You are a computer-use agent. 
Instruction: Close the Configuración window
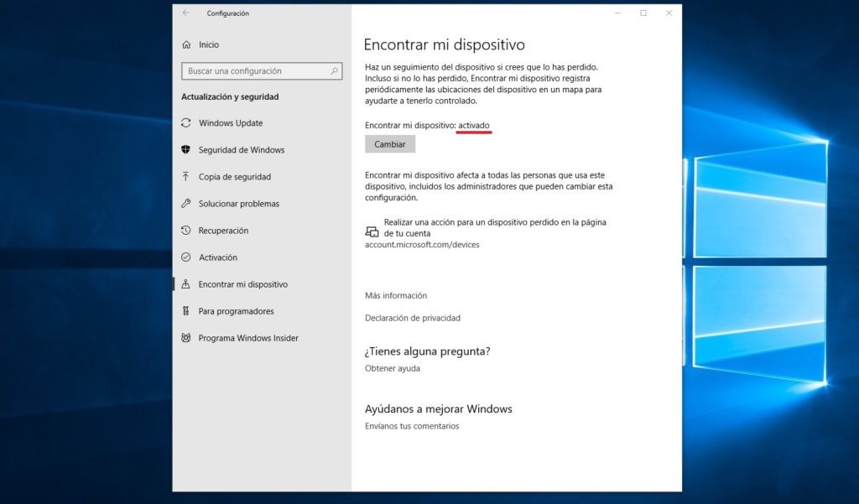pos(669,13)
